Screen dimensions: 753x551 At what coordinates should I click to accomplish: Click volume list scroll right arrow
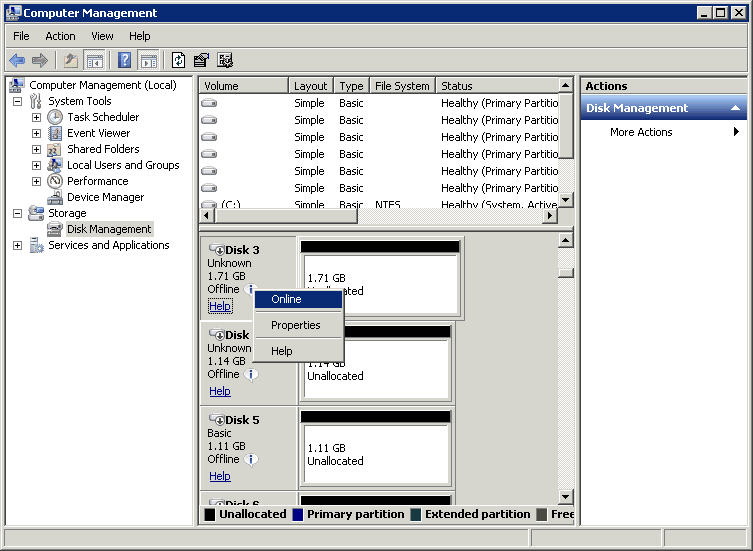550,216
